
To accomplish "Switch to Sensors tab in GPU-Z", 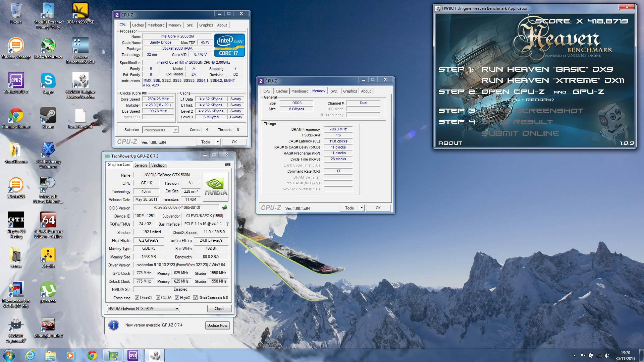I will (141, 165).
